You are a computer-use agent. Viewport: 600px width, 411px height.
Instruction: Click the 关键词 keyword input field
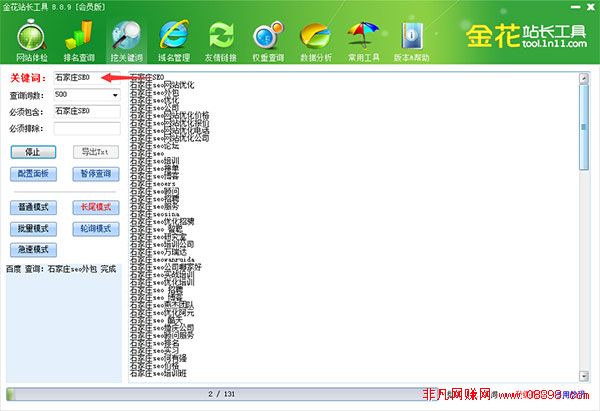[x=87, y=78]
